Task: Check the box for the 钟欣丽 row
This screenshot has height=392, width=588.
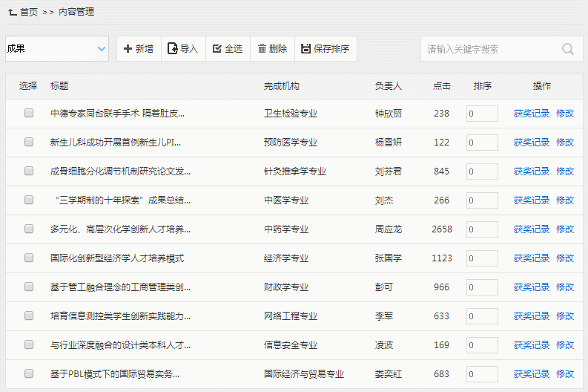Action: click(x=29, y=114)
